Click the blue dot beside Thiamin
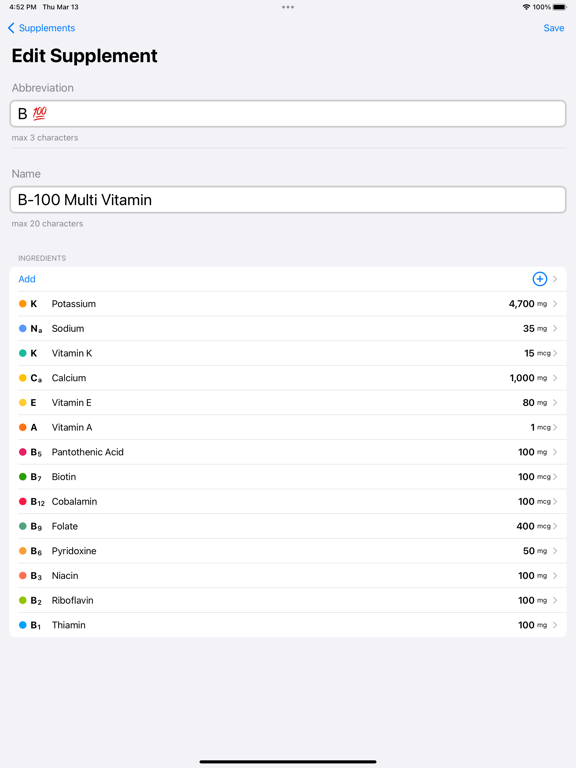 coord(23,625)
